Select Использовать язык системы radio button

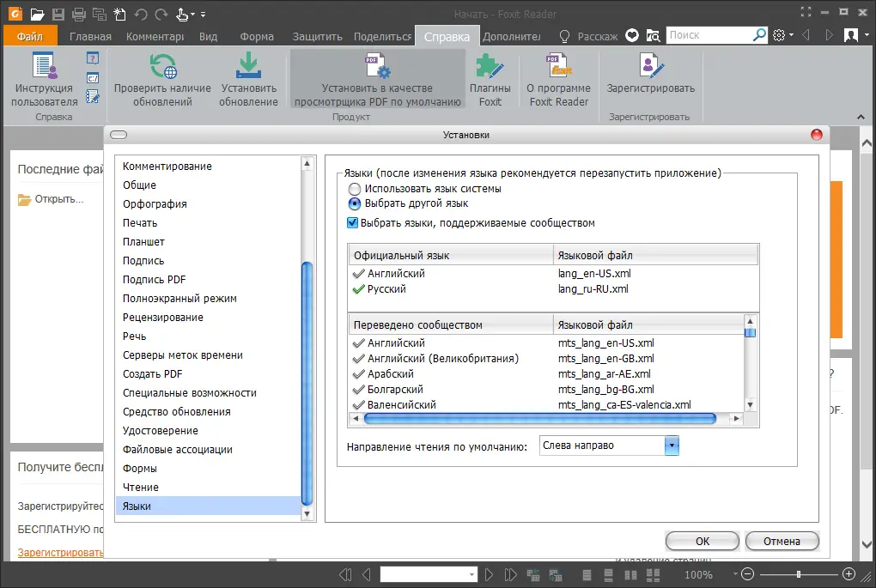pos(354,190)
